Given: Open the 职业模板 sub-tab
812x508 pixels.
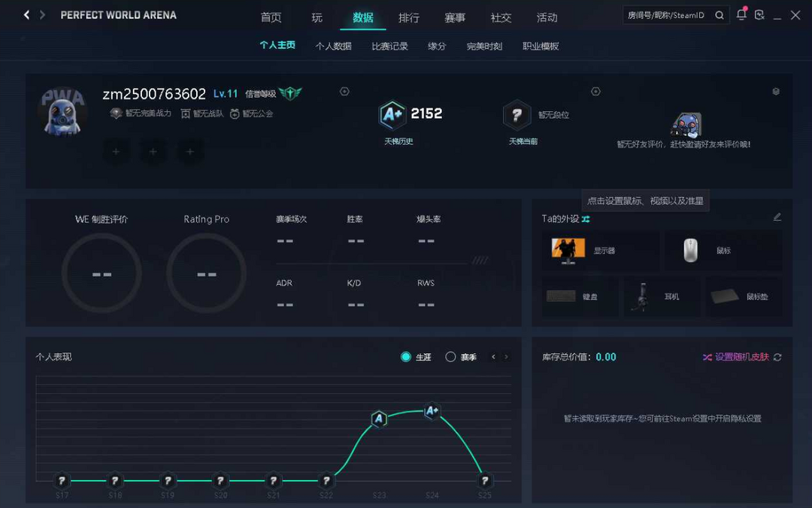Looking at the screenshot, I should click(x=541, y=46).
